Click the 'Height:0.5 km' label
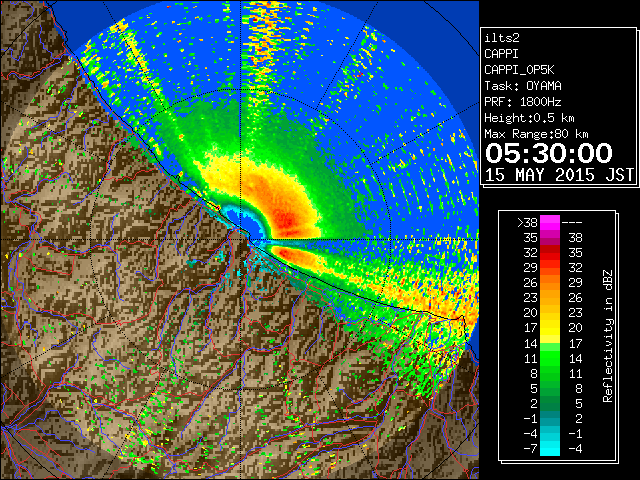The width and height of the screenshot is (640, 480). 529,118
